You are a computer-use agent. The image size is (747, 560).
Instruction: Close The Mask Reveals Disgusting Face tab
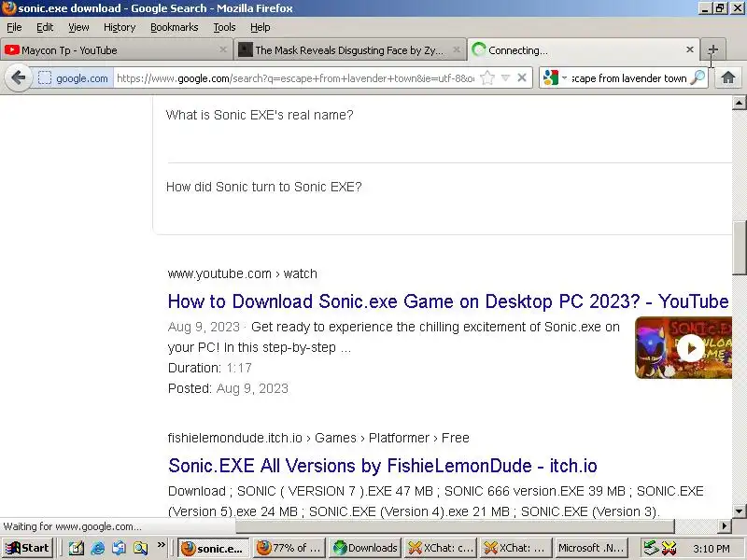[456, 49]
